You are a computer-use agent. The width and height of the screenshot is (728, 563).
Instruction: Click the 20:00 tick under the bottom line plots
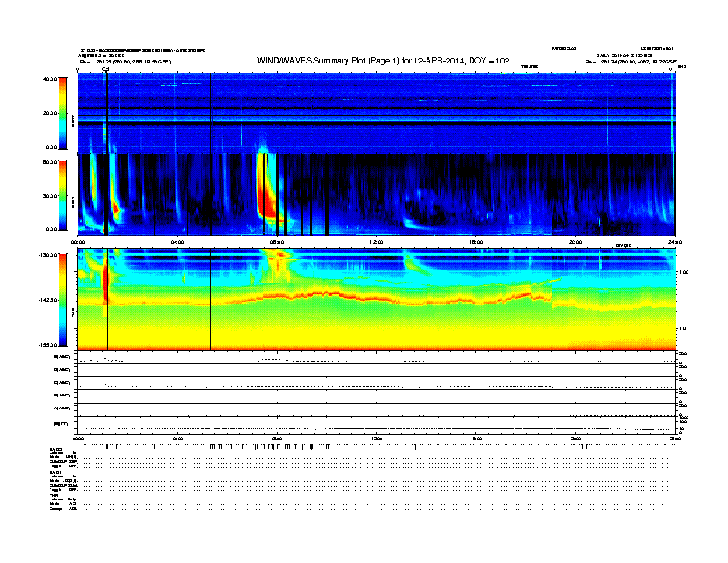575,438
